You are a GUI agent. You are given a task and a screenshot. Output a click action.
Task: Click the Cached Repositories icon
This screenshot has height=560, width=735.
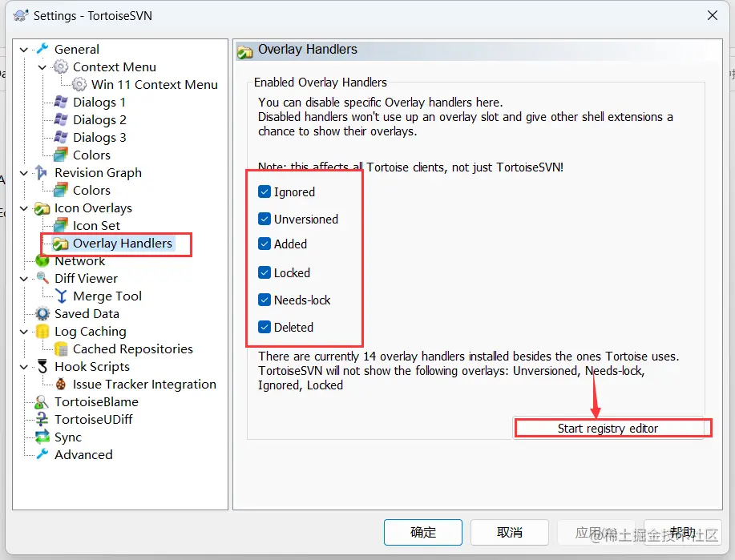(61, 349)
